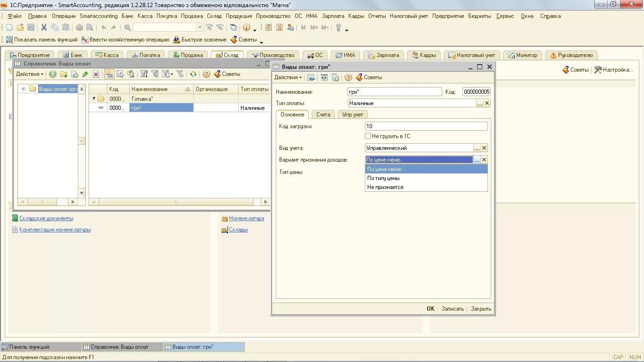This screenshot has width=644, height=362.
Task: Switch to the Счета tab
Action: 323,115
